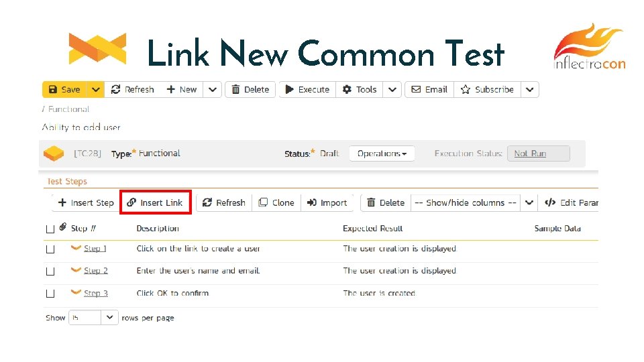This screenshot has height=362, width=644.
Task: Click the Save button with disk icon
Action: point(64,90)
